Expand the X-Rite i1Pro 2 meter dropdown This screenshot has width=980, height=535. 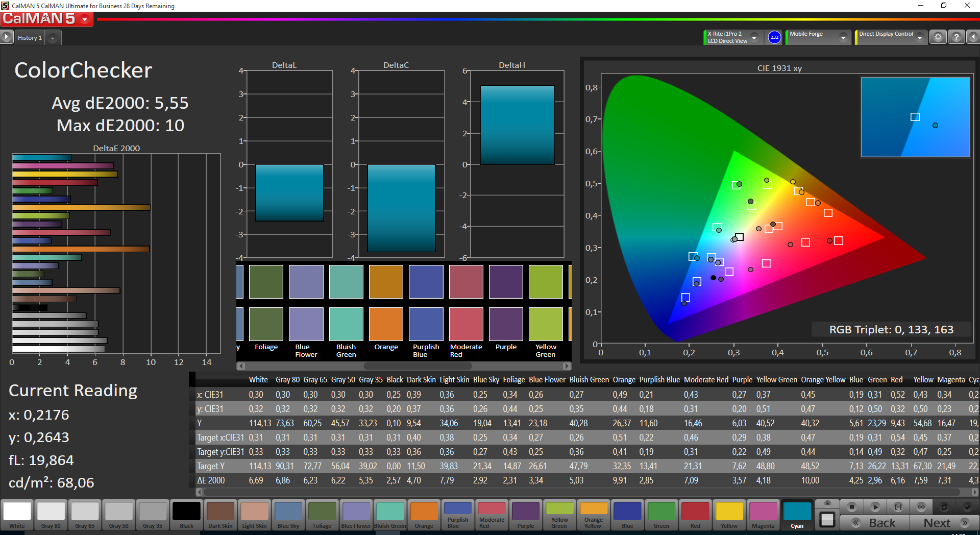[754, 37]
